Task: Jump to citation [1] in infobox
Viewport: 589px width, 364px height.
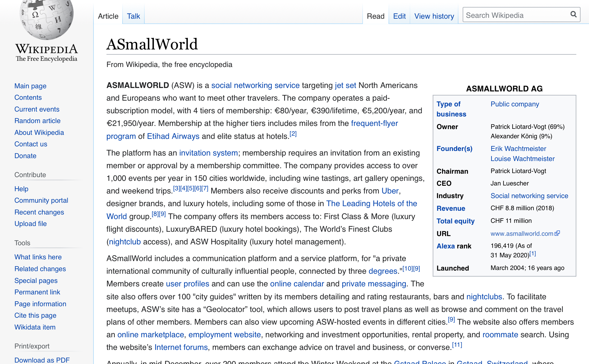Action: (533, 254)
